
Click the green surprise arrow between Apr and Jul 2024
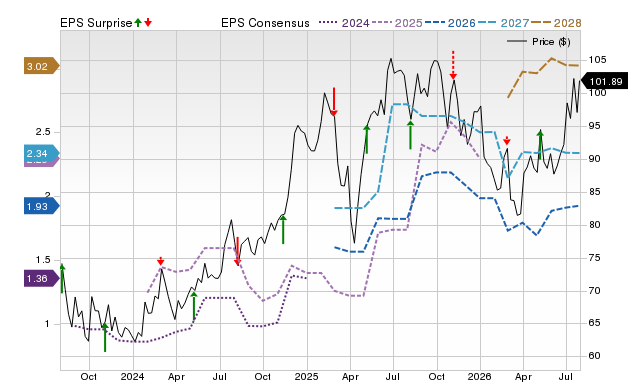(x=193, y=305)
